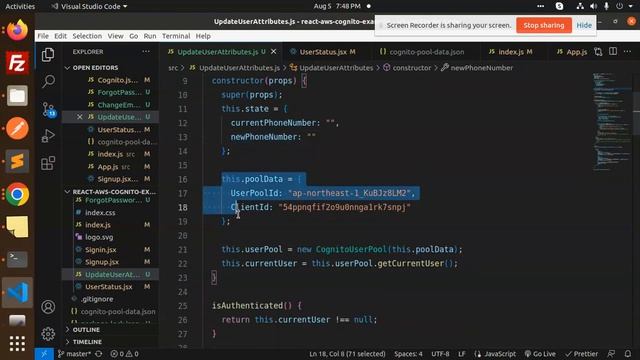The image size is (640, 360).
Task: Click the remote window indicator in status bar
Action: 44,354
